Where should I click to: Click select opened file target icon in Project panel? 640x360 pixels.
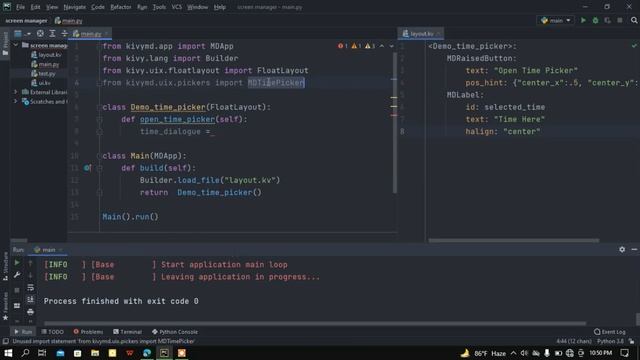tap(40, 33)
